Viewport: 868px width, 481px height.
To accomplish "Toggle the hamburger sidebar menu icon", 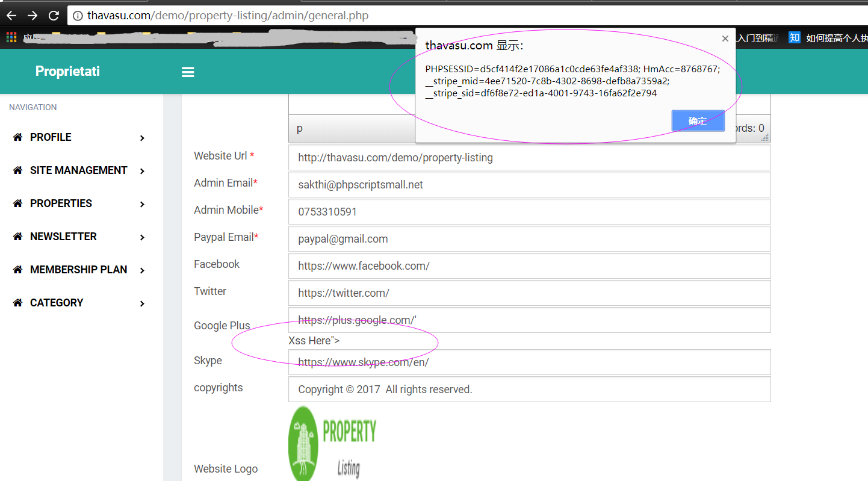I will 188,72.
